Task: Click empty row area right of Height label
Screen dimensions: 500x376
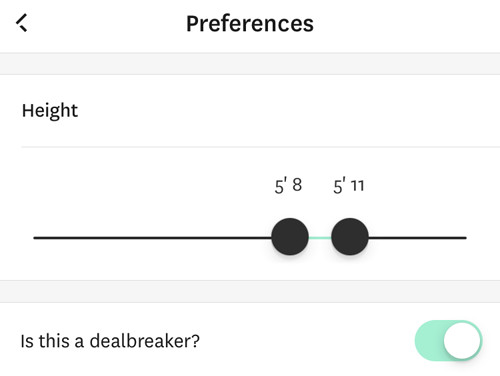Action: 289,111
